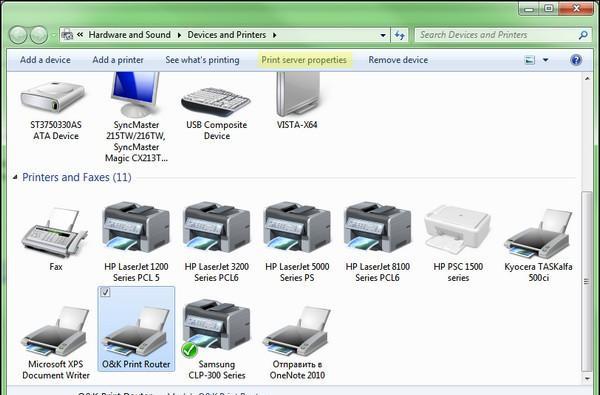This screenshot has height=395, width=600.
Task: Select the SyncMaster monitor device icon
Action: point(135,94)
